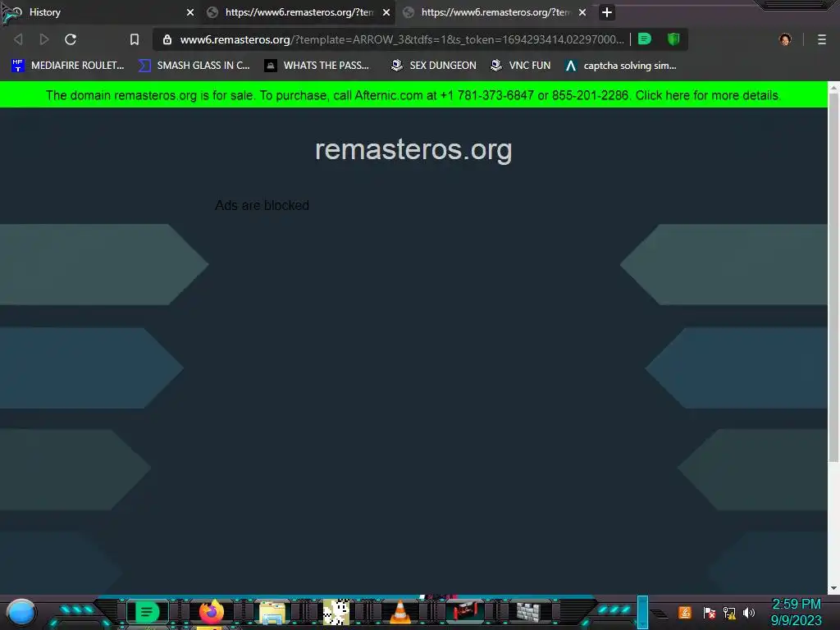Select the active second remasteros.org tab
This screenshot has height=630, width=840.
(298, 12)
